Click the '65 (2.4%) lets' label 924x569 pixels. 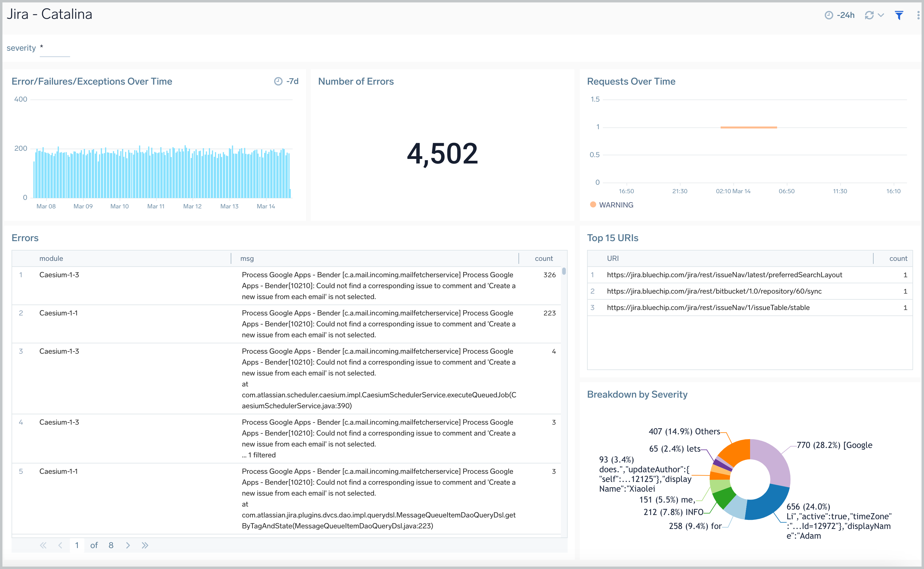tap(675, 449)
